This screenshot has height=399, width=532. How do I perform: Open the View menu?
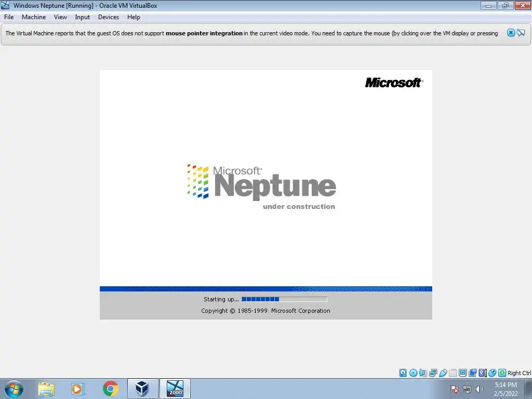(x=60, y=17)
